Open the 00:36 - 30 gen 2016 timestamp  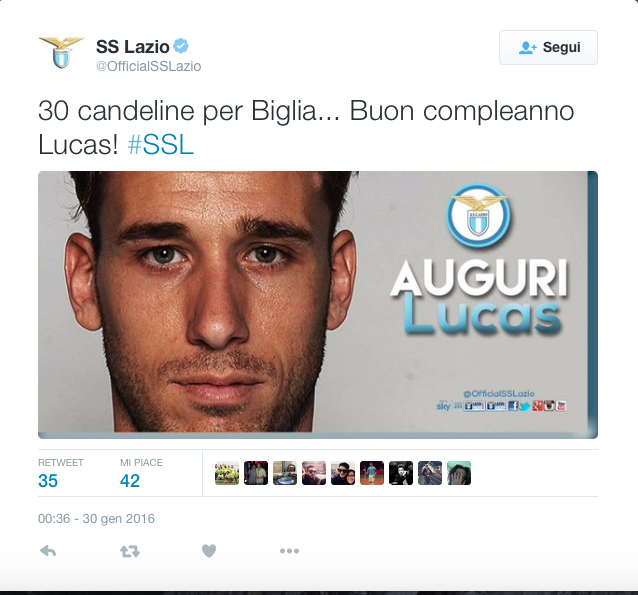96,518
